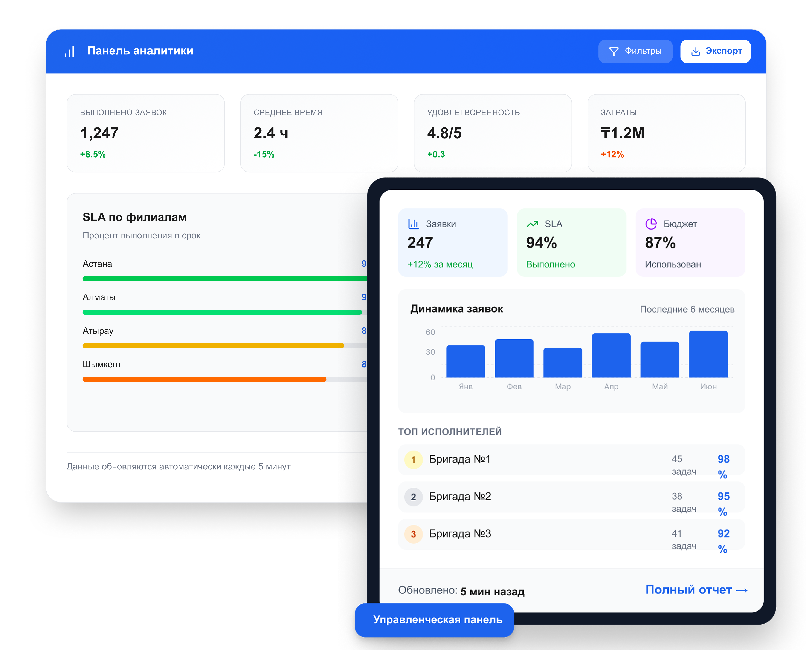The width and height of the screenshot is (812, 650).
Task: Click the pie chart icon next to Бюджет
Action: pos(651,224)
